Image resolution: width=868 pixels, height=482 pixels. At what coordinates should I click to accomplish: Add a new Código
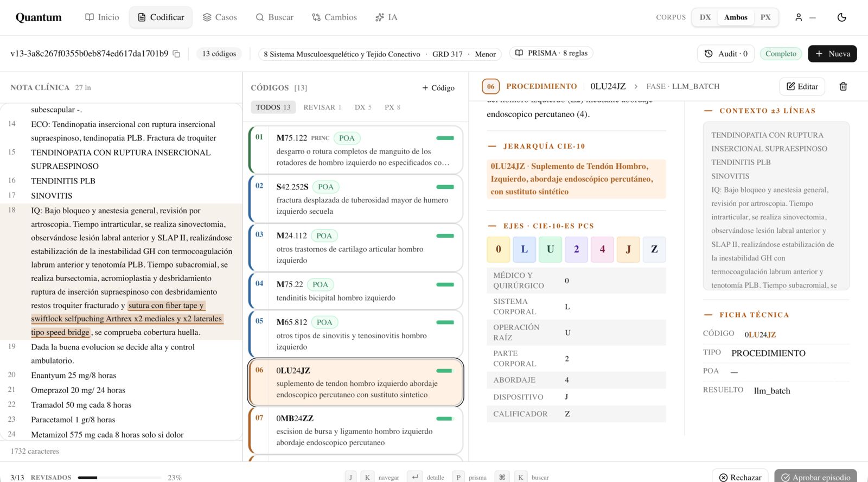click(x=438, y=88)
